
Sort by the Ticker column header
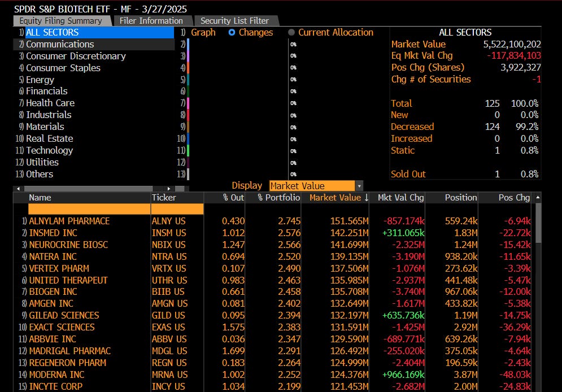coord(177,198)
